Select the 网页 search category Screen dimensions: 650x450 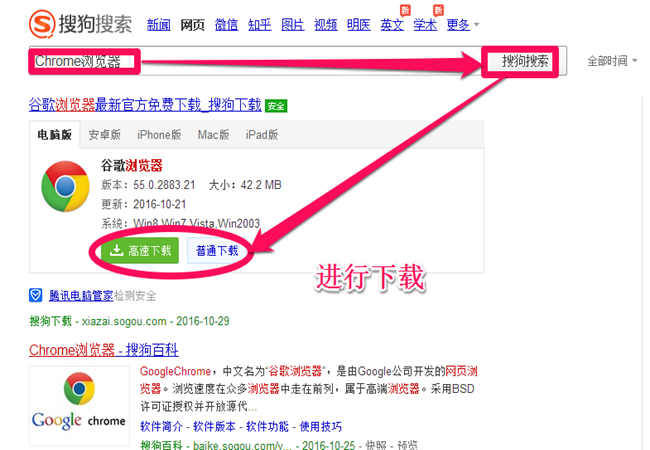(192, 25)
